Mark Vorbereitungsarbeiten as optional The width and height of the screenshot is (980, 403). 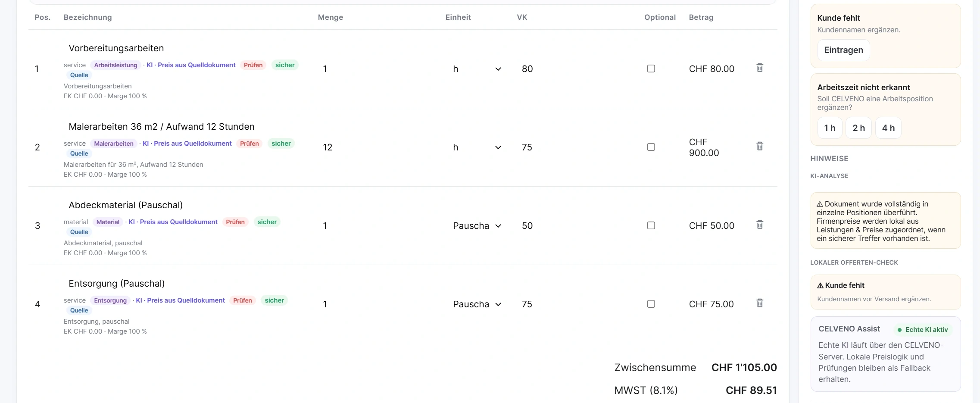tap(651, 69)
